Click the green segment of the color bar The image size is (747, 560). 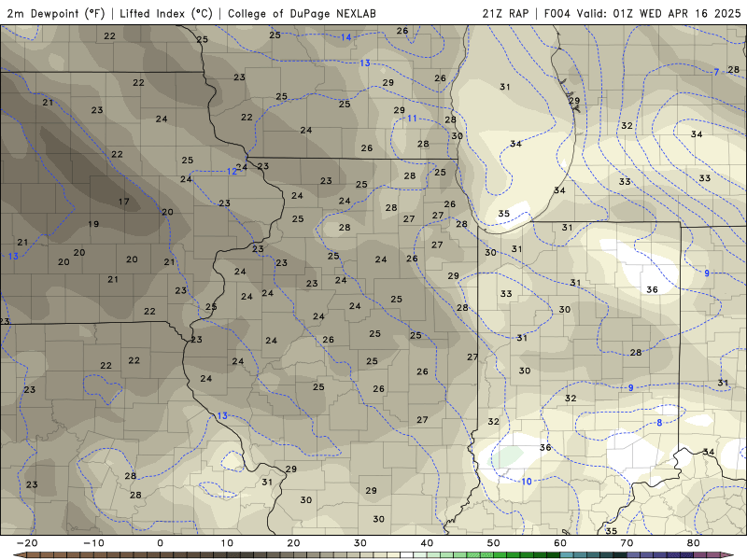pos(486,555)
